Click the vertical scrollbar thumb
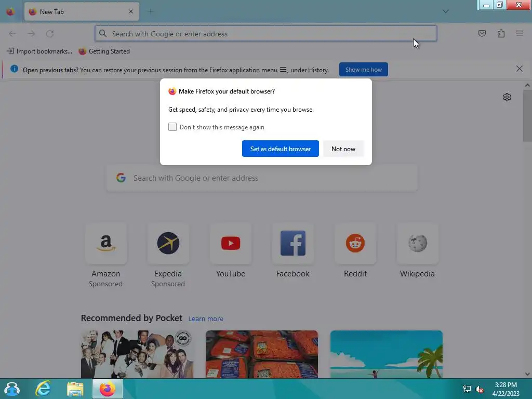 click(527, 115)
